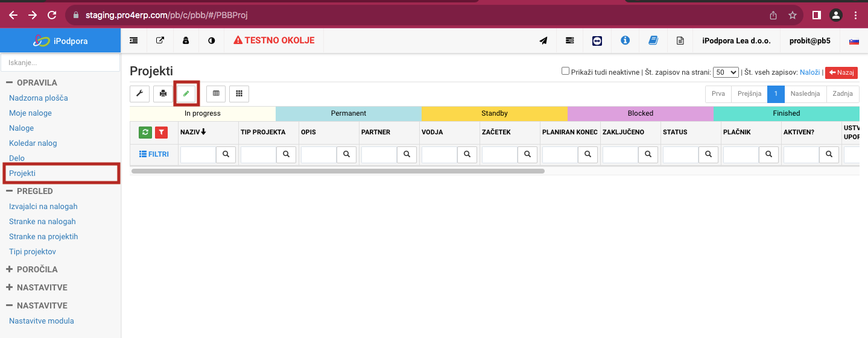Click search icon under PARTNER column
The image size is (868, 338).
(x=407, y=155)
